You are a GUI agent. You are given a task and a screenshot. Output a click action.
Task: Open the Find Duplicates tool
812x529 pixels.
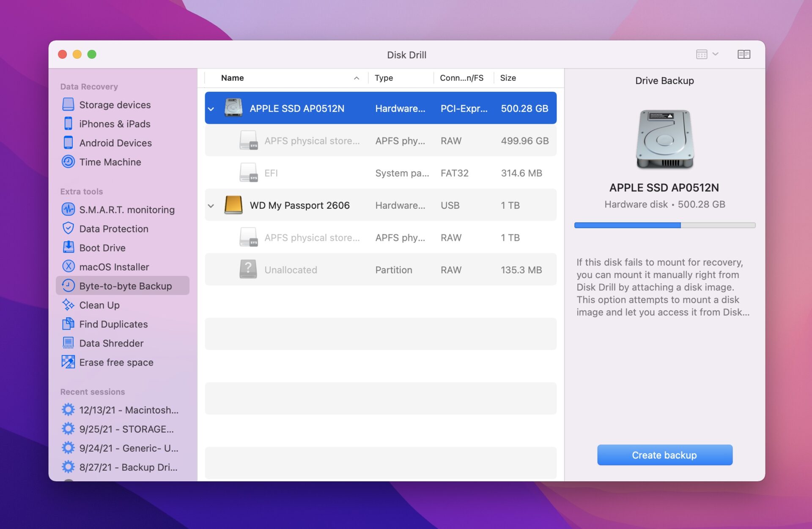point(69,324)
